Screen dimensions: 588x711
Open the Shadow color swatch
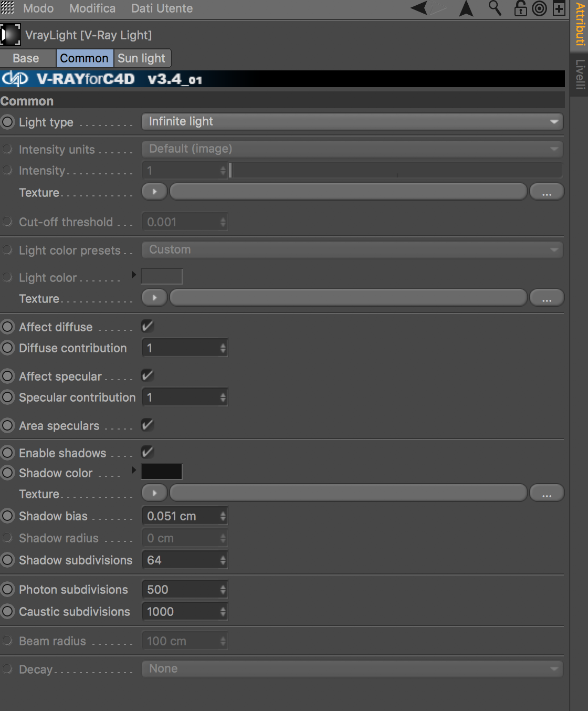pyautogui.click(x=162, y=472)
